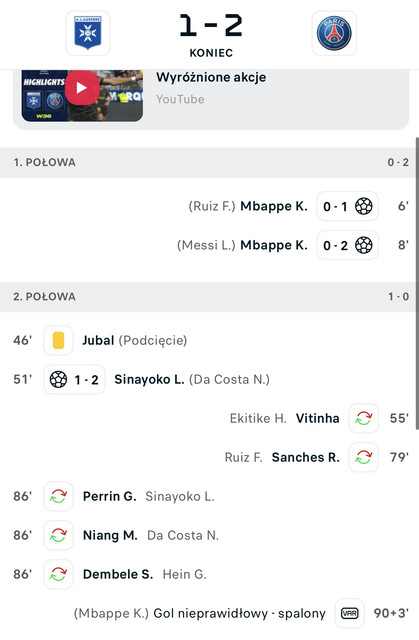Select the 2. POŁOWA section header

209,297
